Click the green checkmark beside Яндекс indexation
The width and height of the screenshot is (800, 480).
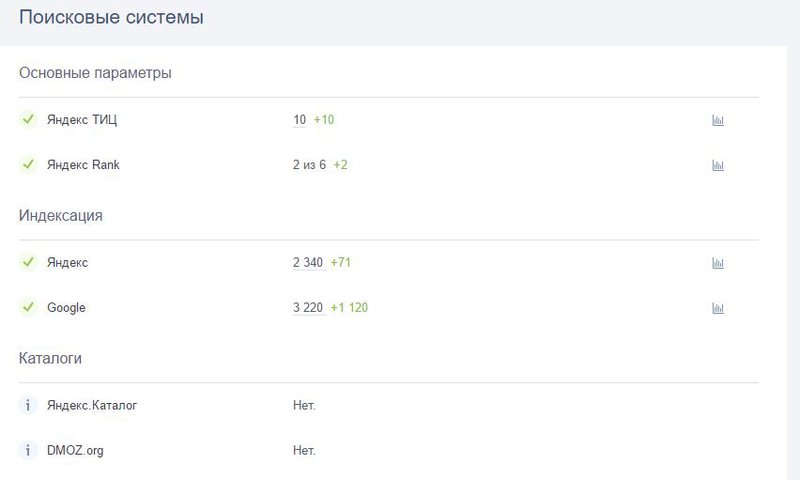pos(28,263)
